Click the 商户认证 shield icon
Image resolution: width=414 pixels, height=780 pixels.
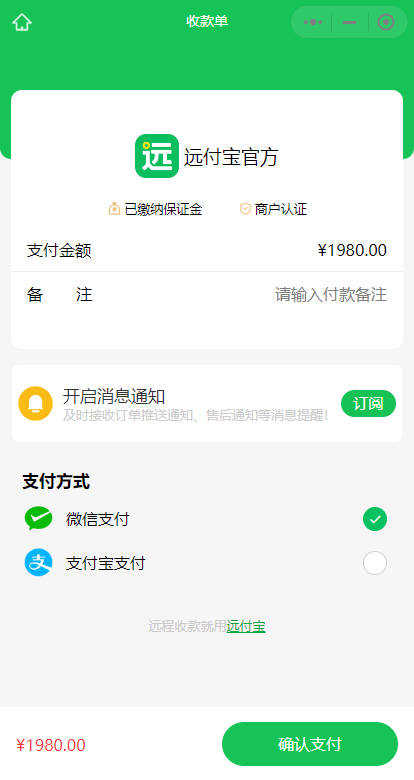pyautogui.click(x=245, y=208)
